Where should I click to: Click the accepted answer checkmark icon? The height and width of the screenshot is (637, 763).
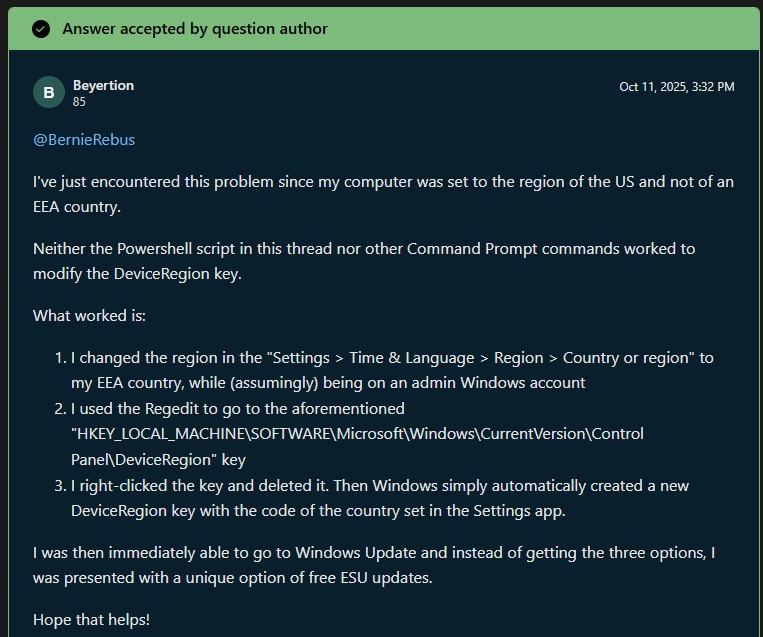click(x=41, y=29)
